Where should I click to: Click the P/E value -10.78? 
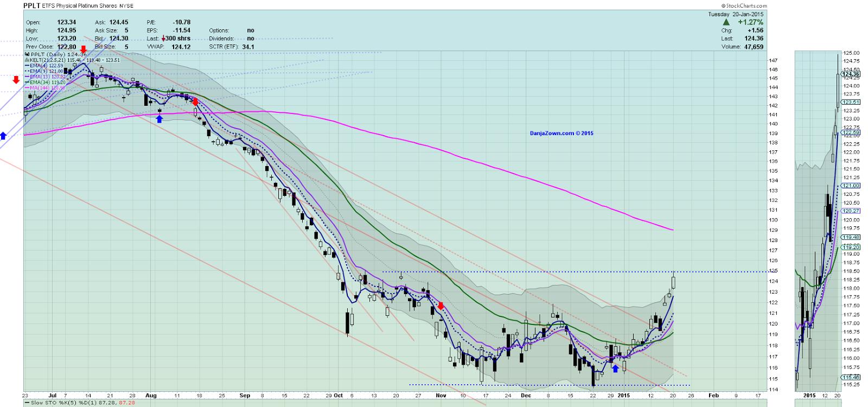point(181,22)
